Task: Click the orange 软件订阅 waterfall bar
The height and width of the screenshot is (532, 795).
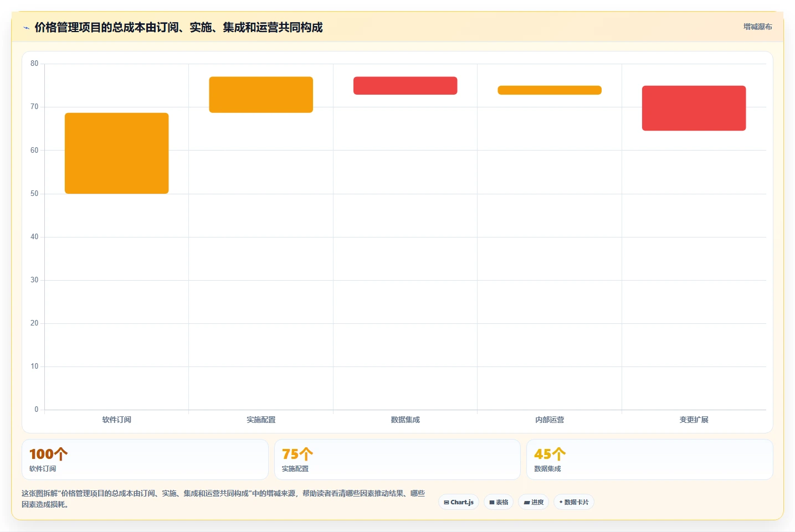Action: tap(117, 153)
